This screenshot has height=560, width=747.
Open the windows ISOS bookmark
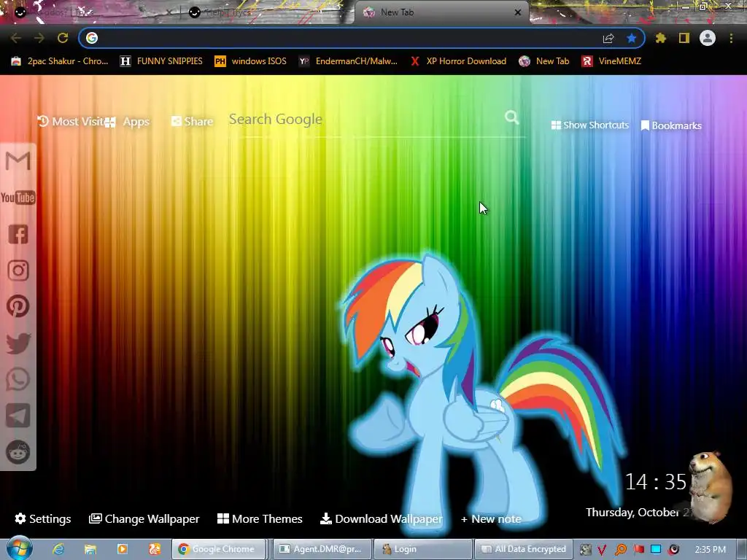pyautogui.click(x=251, y=61)
